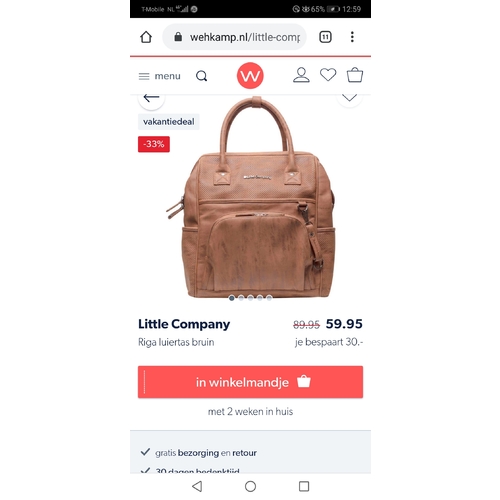This screenshot has width=500, height=500.
Task: Add bag to favorites with heart toggle
Action: click(x=349, y=98)
